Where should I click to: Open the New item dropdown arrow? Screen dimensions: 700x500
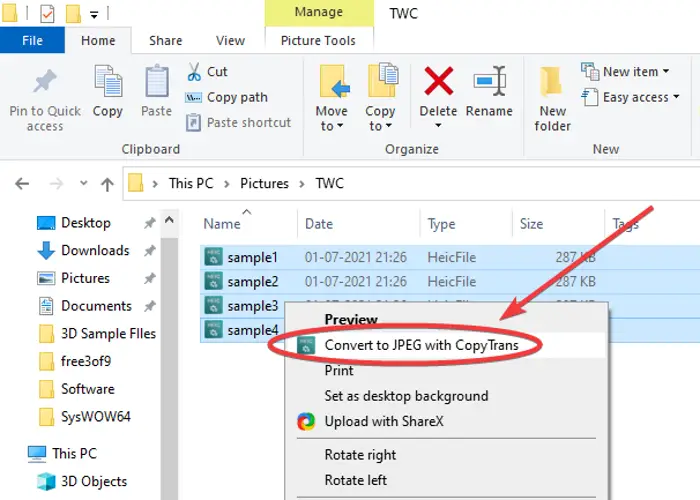pos(666,71)
